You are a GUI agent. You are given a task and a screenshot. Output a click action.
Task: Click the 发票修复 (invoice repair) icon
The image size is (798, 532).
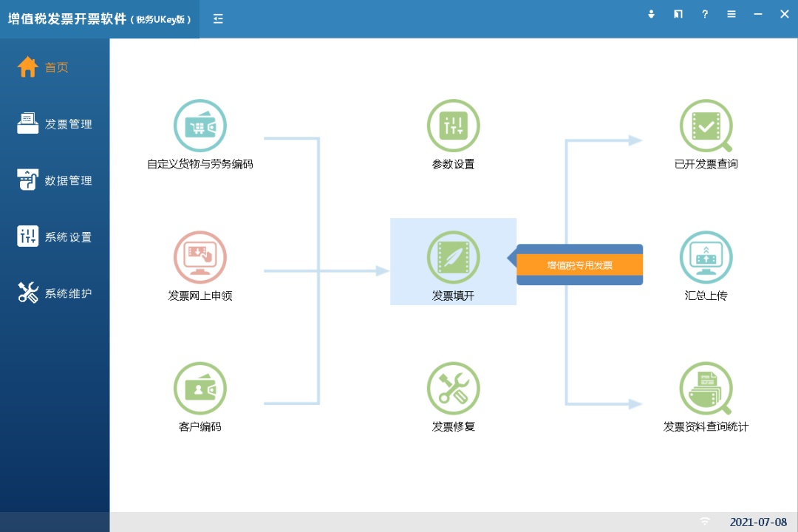point(453,388)
